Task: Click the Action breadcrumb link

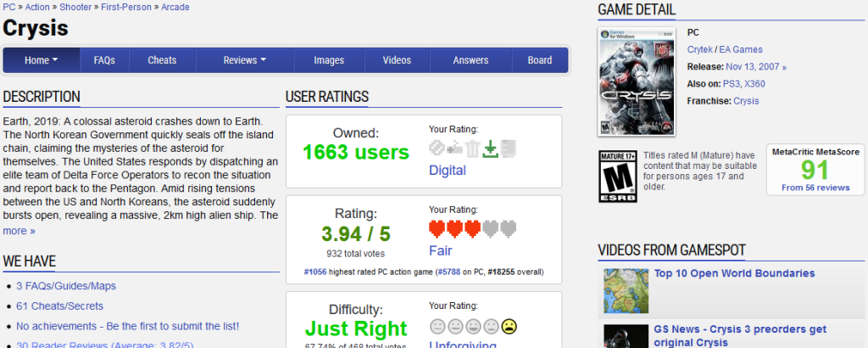Action: [37, 7]
